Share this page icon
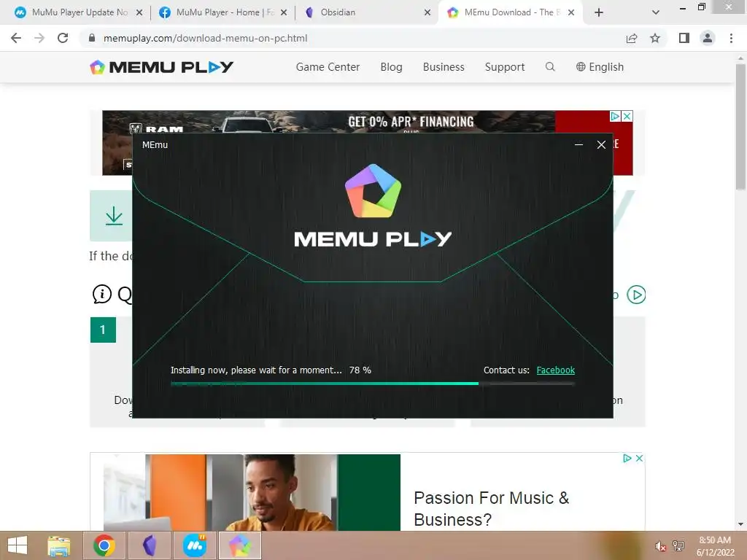The width and height of the screenshot is (747, 560). click(x=632, y=38)
